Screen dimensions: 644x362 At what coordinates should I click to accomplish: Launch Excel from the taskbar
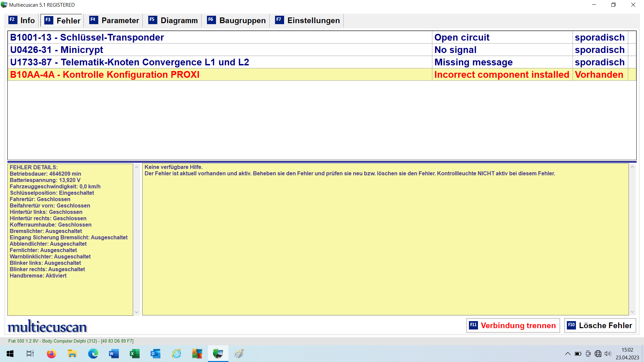(135, 354)
